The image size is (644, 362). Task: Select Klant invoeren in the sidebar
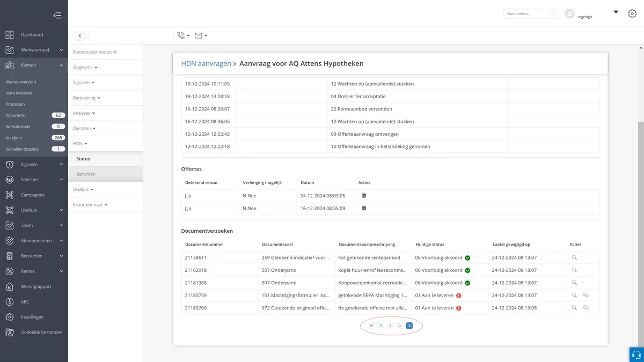point(19,93)
